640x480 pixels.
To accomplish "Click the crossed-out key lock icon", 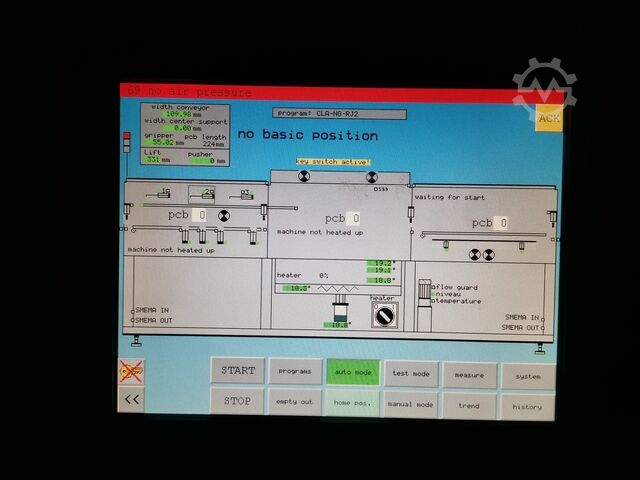I will 131,371.
